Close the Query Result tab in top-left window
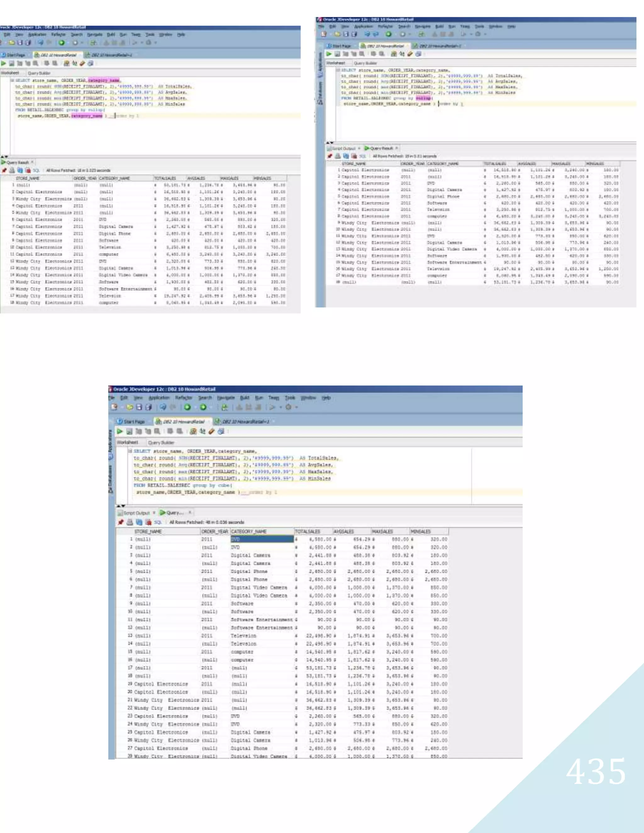This screenshot has width=644, height=833. (x=32, y=162)
